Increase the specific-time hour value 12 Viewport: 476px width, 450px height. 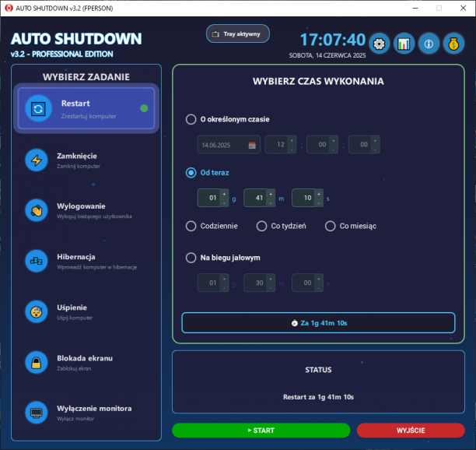tap(292, 141)
